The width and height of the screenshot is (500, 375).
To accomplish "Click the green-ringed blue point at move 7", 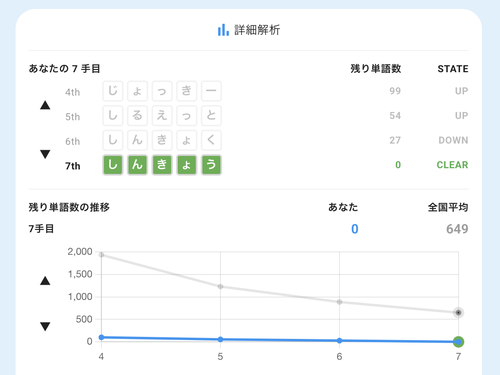I will (x=459, y=342).
